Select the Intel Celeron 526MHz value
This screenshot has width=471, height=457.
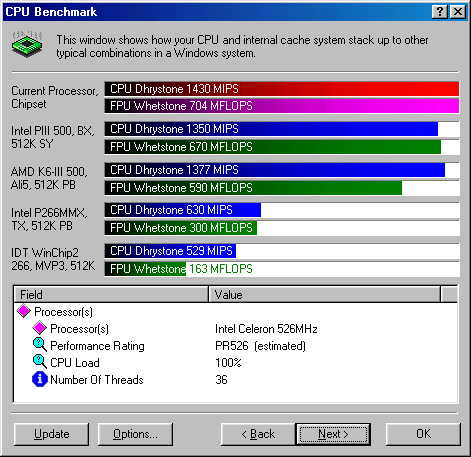coord(266,329)
